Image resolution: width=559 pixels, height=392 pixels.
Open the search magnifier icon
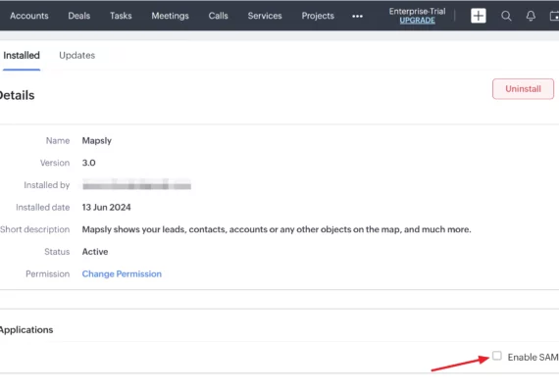click(506, 16)
